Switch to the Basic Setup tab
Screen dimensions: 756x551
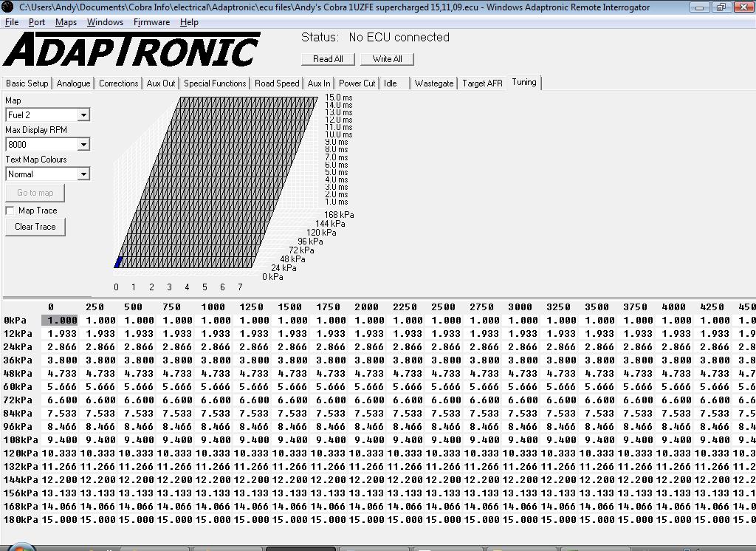[27, 83]
